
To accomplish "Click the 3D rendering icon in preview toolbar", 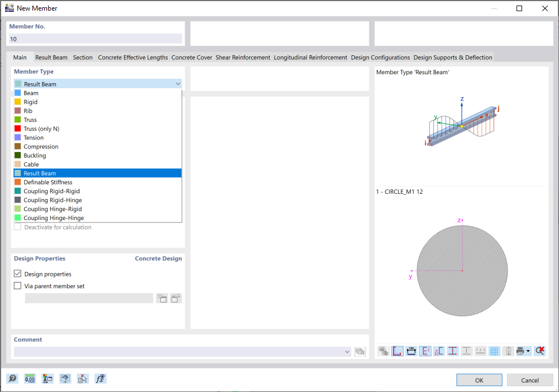I will click(384, 351).
